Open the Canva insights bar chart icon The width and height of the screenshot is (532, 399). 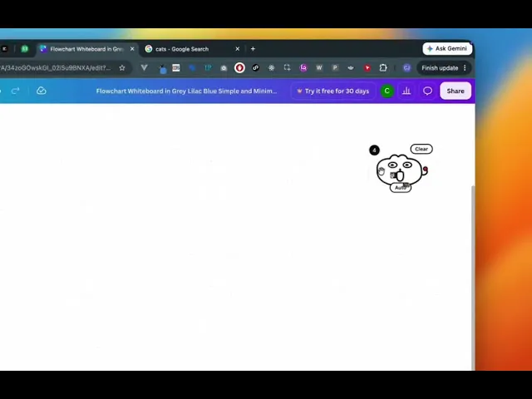[x=406, y=91]
